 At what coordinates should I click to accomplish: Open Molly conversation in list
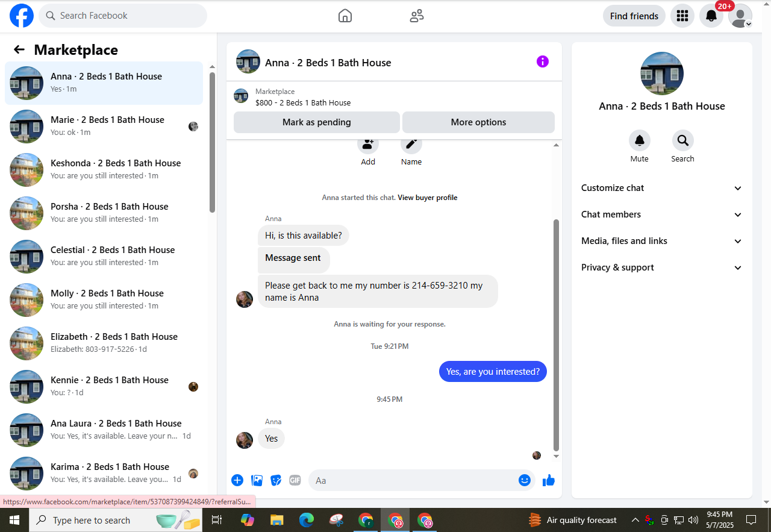pyautogui.click(x=104, y=300)
